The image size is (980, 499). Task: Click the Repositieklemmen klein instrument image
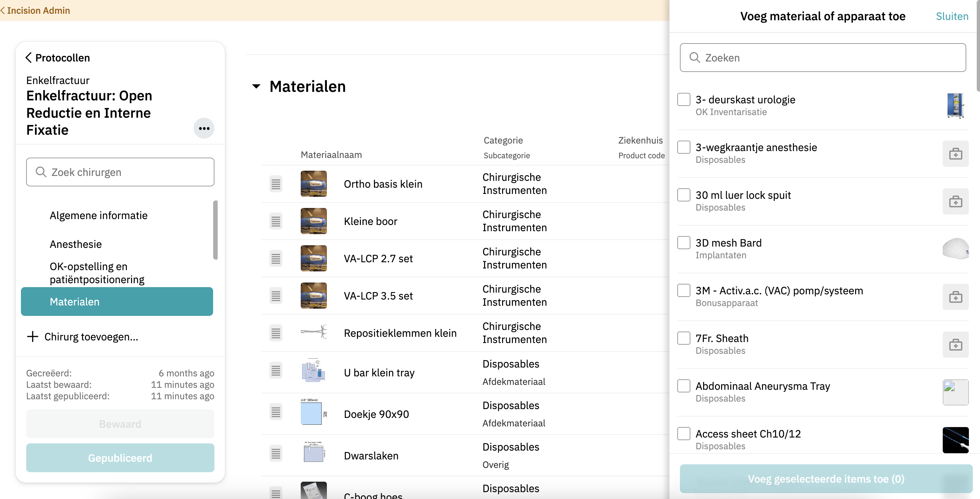click(x=313, y=332)
